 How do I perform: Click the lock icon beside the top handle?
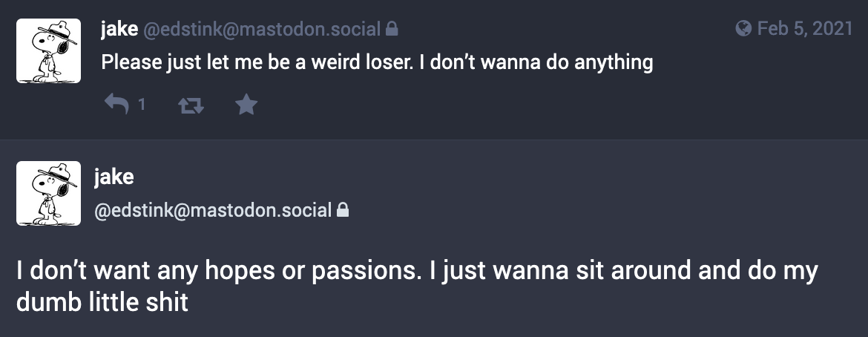coord(392,28)
